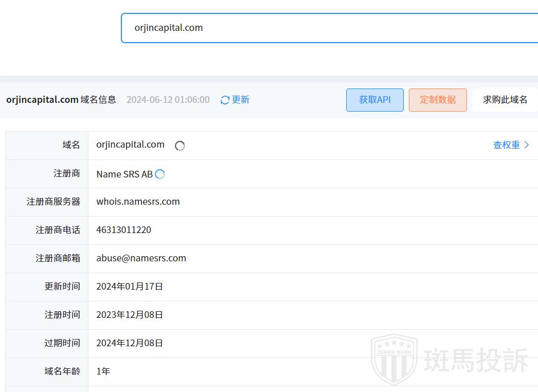Focus the domain search input field
The width and height of the screenshot is (538, 392).
coord(329,28)
